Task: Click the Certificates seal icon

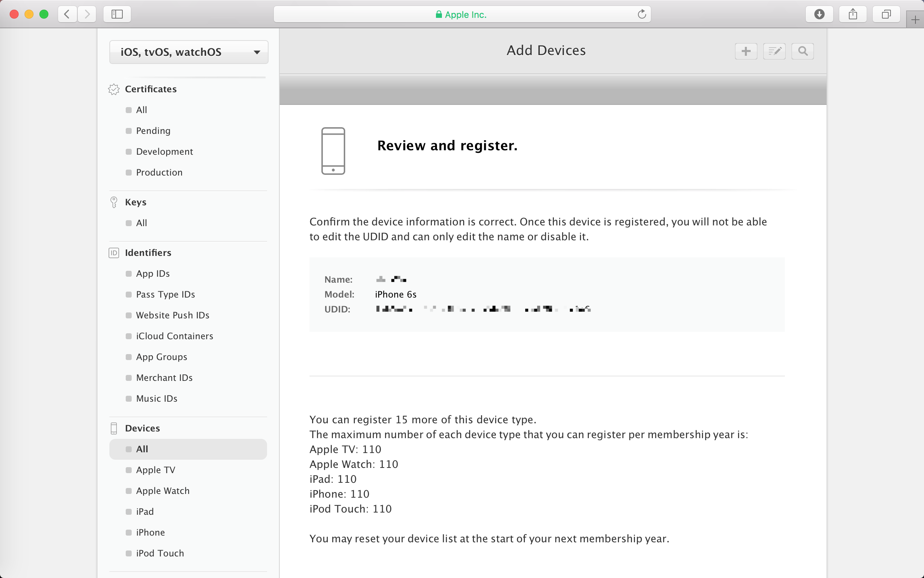Action: click(113, 89)
